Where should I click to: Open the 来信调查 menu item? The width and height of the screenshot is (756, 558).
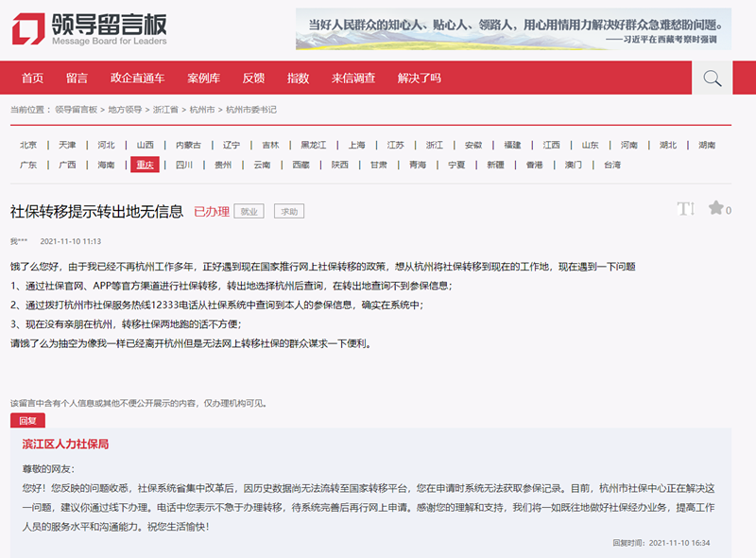pyautogui.click(x=353, y=78)
